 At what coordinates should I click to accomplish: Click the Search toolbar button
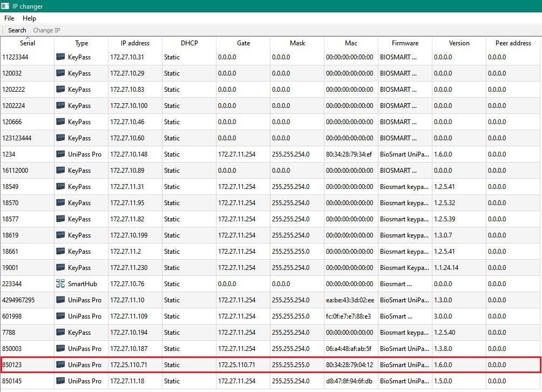click(17, 30)
